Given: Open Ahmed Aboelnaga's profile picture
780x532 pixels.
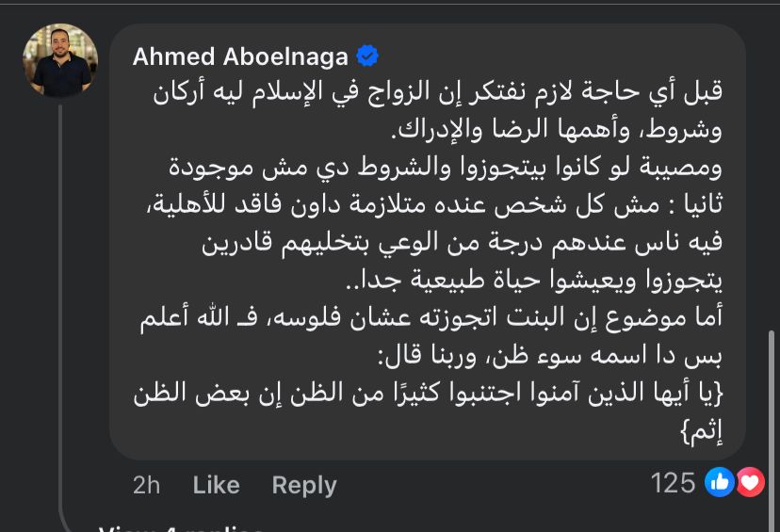Looking at the screenshot, I should coord(59,60).
